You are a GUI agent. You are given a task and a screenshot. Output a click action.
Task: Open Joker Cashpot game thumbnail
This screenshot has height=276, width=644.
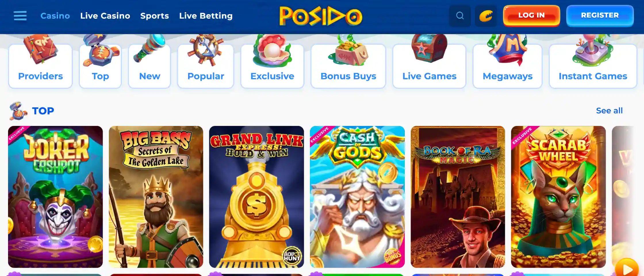click(x=55, y=197)
